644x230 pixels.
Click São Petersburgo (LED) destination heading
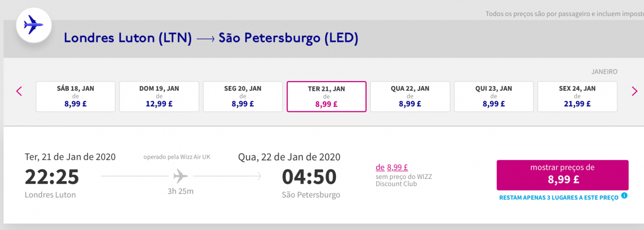point(288,38)
